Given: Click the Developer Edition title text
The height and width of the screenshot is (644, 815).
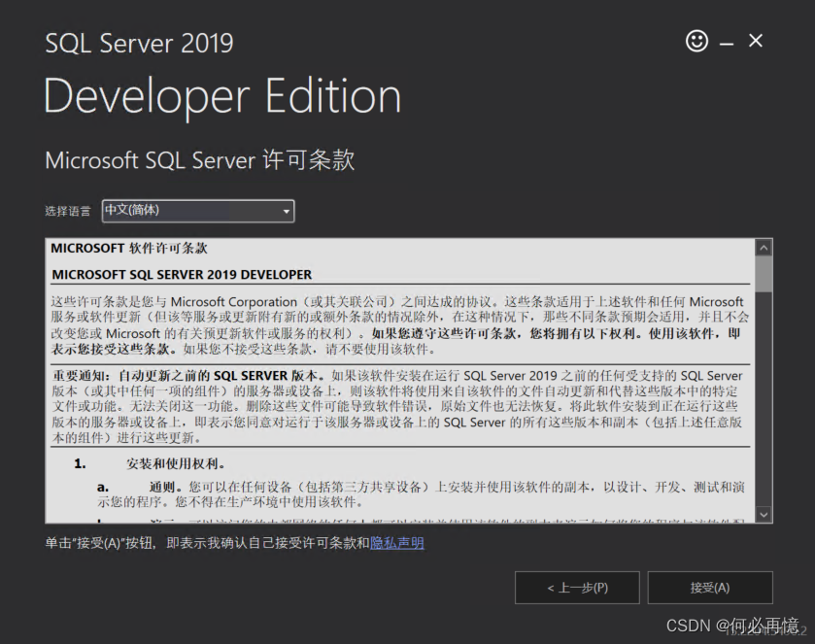Looking at the screenshot, I should 222,96.
